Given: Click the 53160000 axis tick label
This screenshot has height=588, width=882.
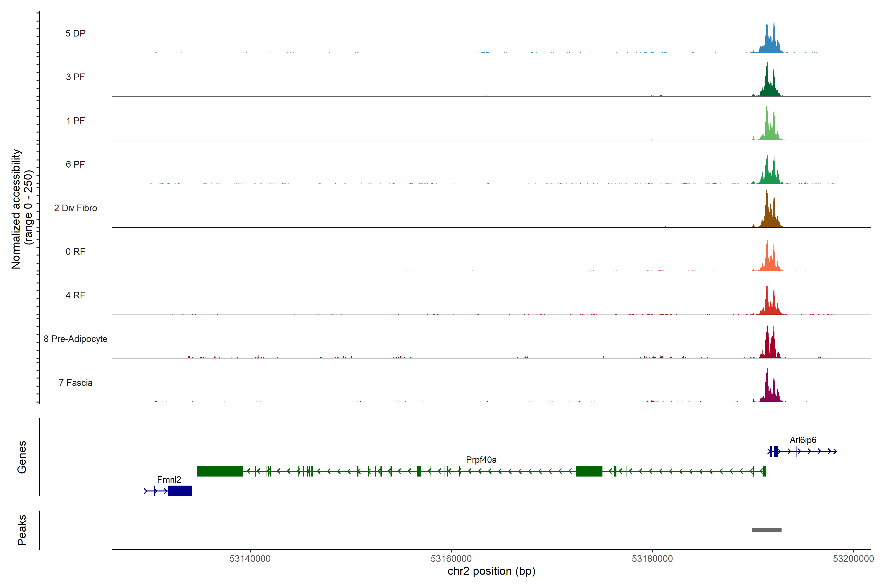Looking at the screenshot, I should click(x=451, y=559).
